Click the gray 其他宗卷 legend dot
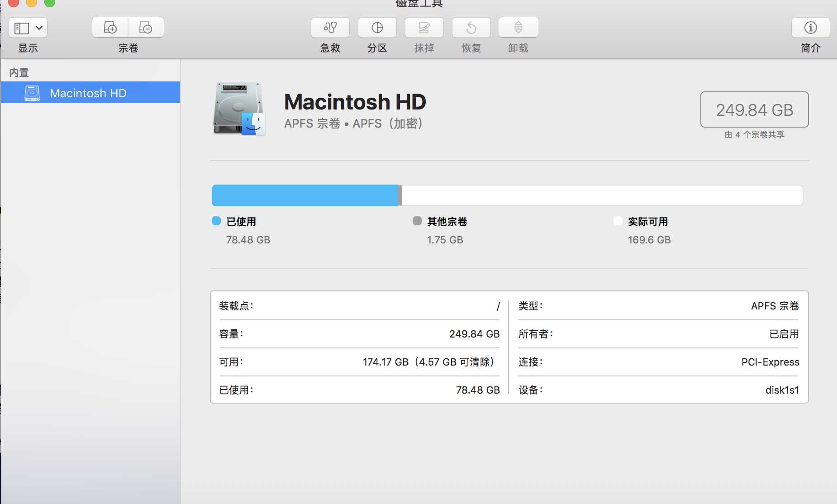Screen dimensions: 837x504 point(417,221)
